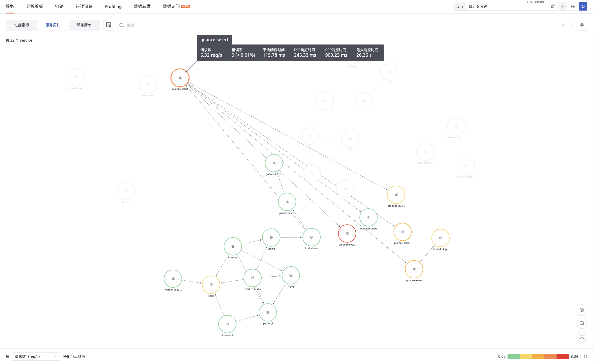Image resolution: width=593 pixels, height=364 pixels.
Task: Go to the 错误追踪 tab
Action: pyautogui.click(x=84, y=7)
